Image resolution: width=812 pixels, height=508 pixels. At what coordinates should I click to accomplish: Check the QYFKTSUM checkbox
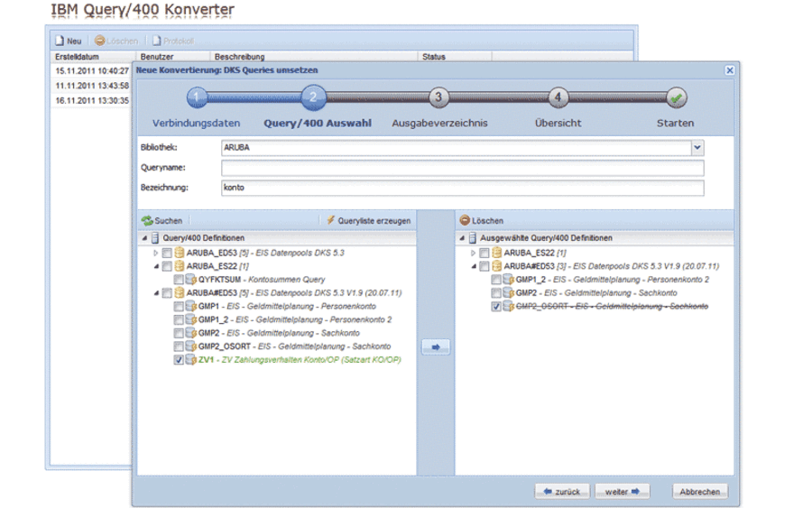click(179, 280)
